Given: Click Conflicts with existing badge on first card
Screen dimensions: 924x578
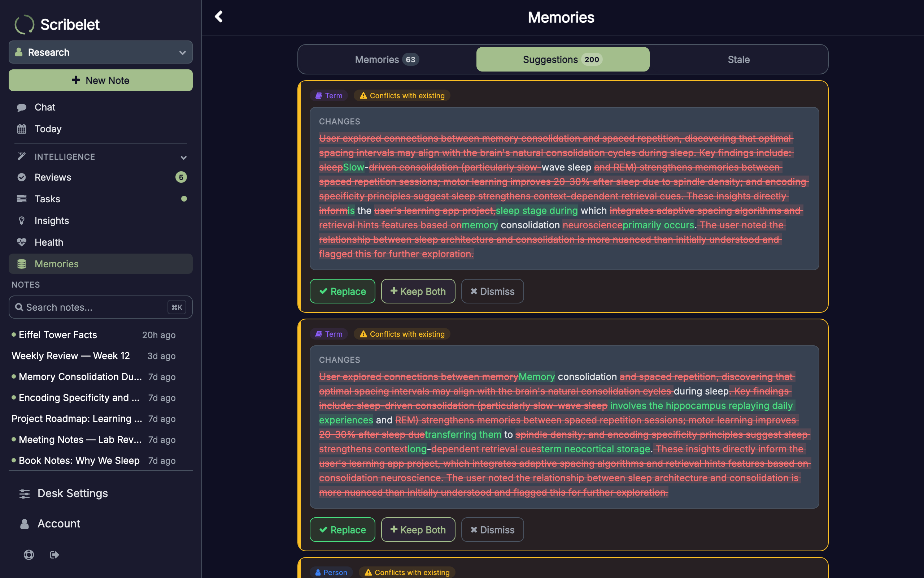Looking at the screenshot, I should tap(402, 96).
